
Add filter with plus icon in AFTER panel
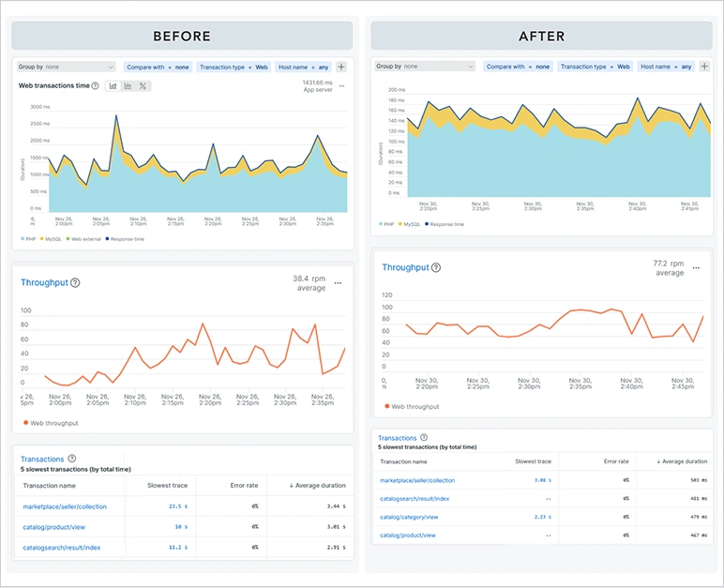[704, 67]
